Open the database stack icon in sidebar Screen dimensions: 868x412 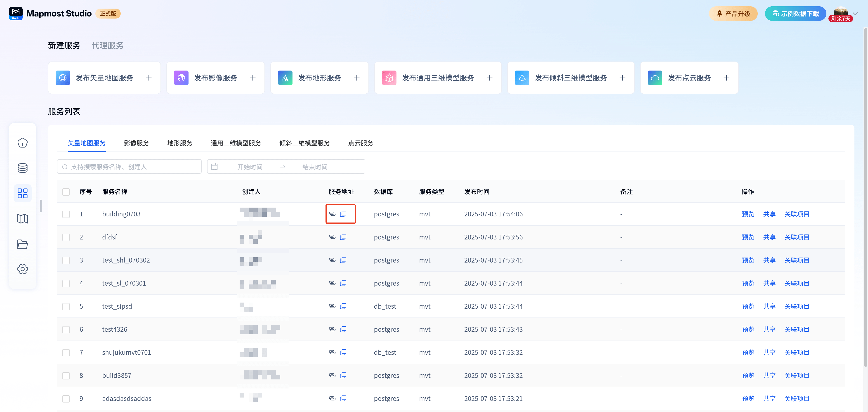coord(23,168)
